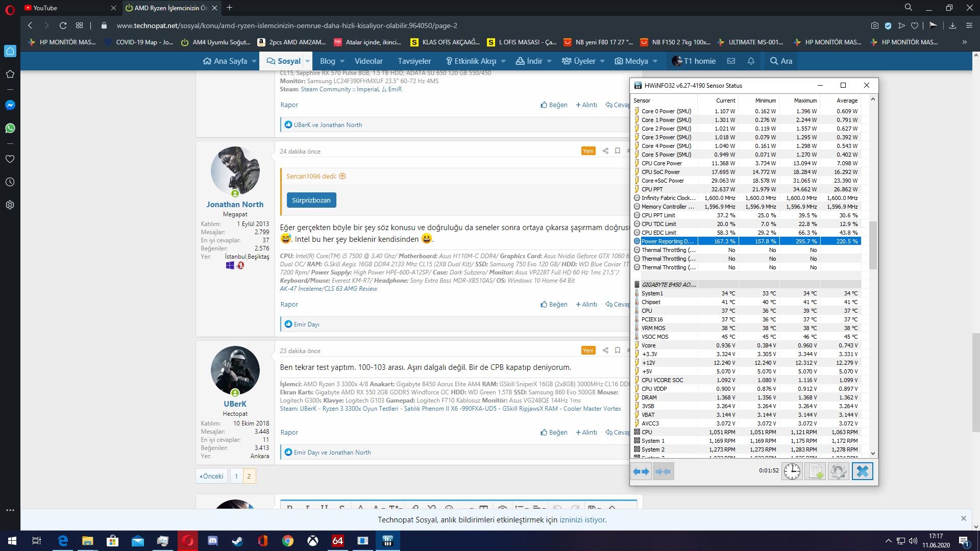This screenshot has width=980, height=551.
Task: Click the blue X in HWiNFO toolbar
Action: click(x=863, y=471)
